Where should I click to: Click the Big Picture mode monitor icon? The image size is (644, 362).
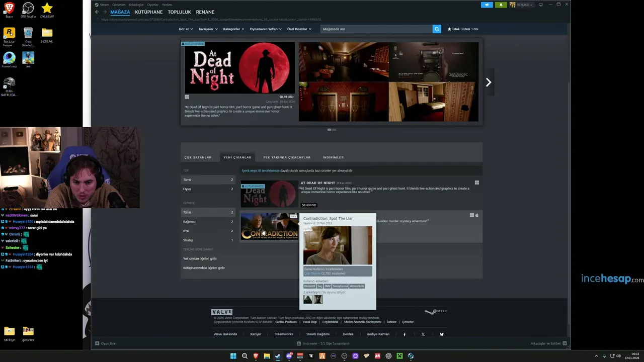coord(541,5)
